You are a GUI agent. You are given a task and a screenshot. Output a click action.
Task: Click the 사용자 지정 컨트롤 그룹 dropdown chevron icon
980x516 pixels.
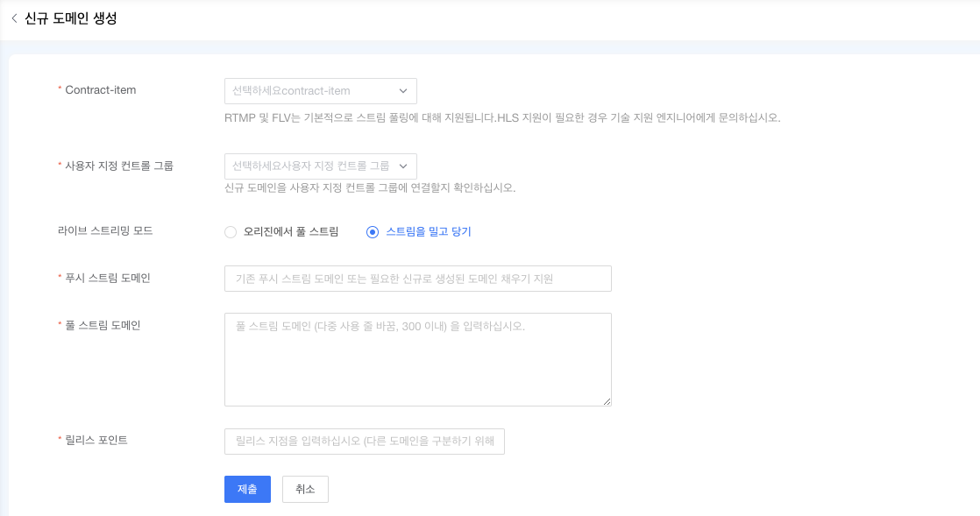[403, 166]
